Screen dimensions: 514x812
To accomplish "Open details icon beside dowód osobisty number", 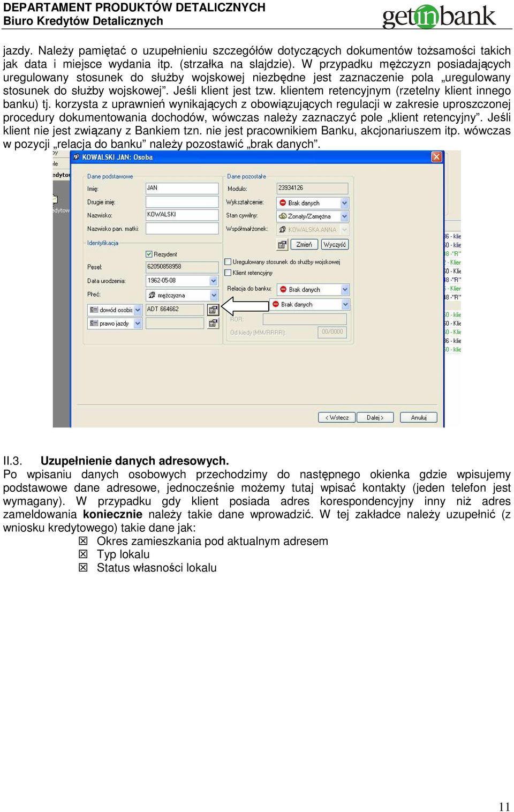I will pos(213,310).
